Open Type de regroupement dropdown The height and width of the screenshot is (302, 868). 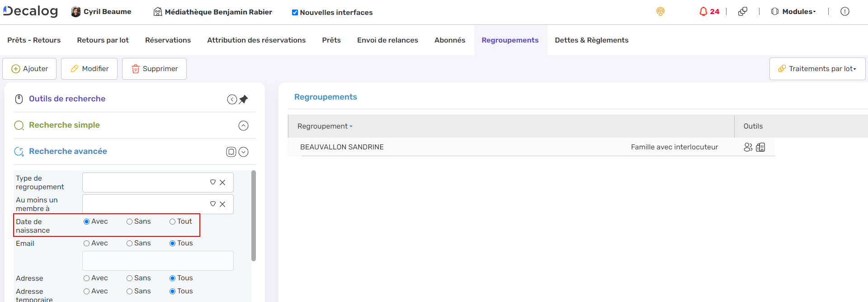(x=212, y=182)
